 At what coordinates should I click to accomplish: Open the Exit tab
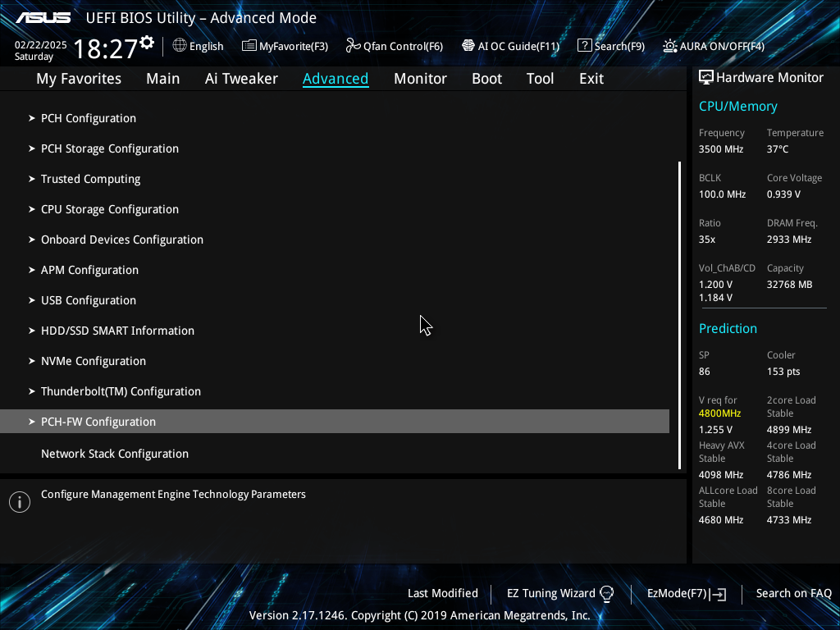pos(591,79)
